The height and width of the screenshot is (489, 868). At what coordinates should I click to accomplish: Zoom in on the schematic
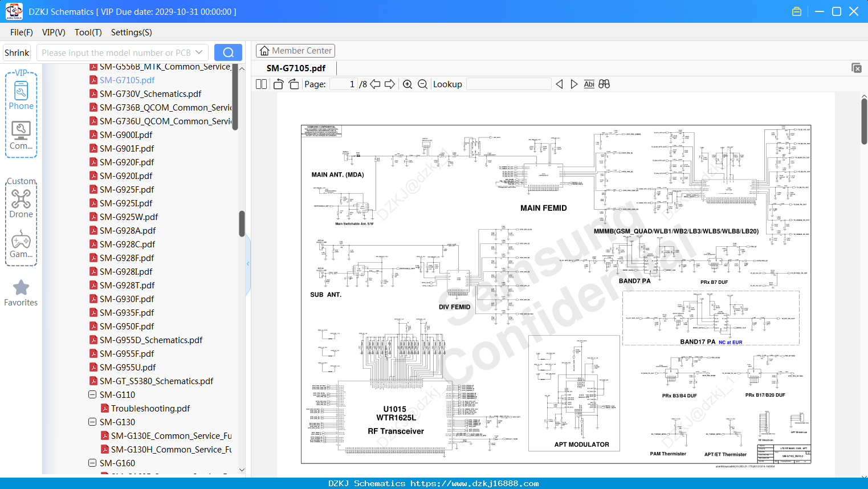(x=407, y=84)
